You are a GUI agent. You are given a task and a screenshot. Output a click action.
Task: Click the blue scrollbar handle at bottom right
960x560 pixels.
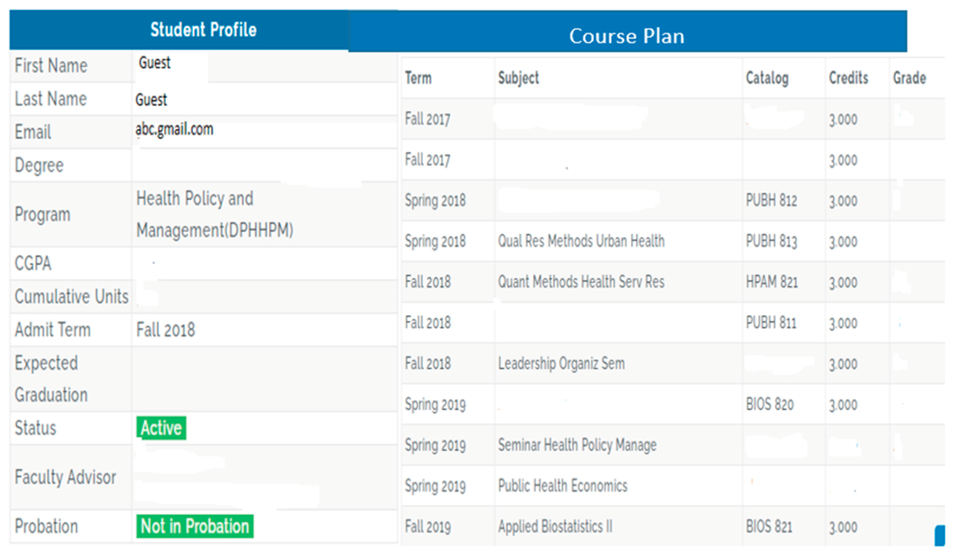click(940, 535)
